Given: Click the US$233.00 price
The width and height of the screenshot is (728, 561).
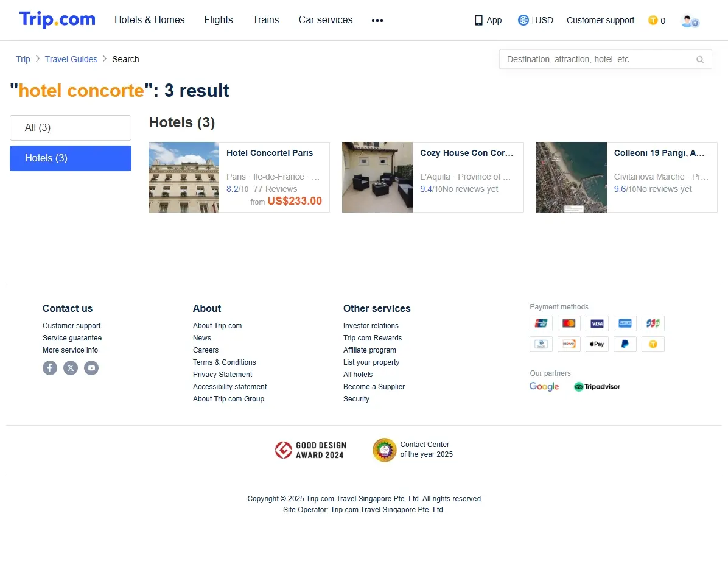Looking at the screenshot, I should pos(295,201).
